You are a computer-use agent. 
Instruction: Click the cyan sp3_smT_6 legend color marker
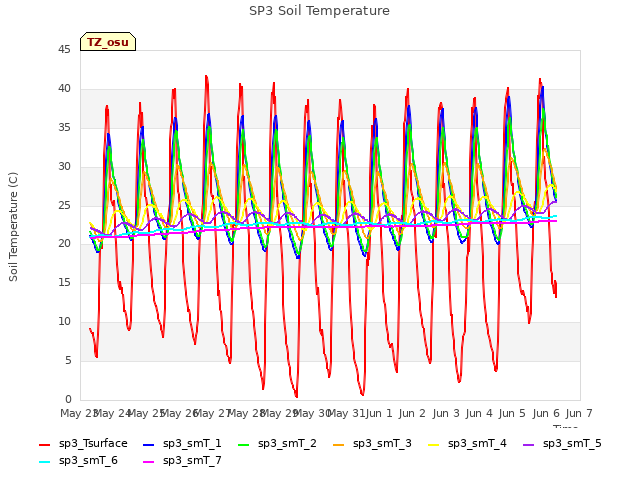click(44, 462)
